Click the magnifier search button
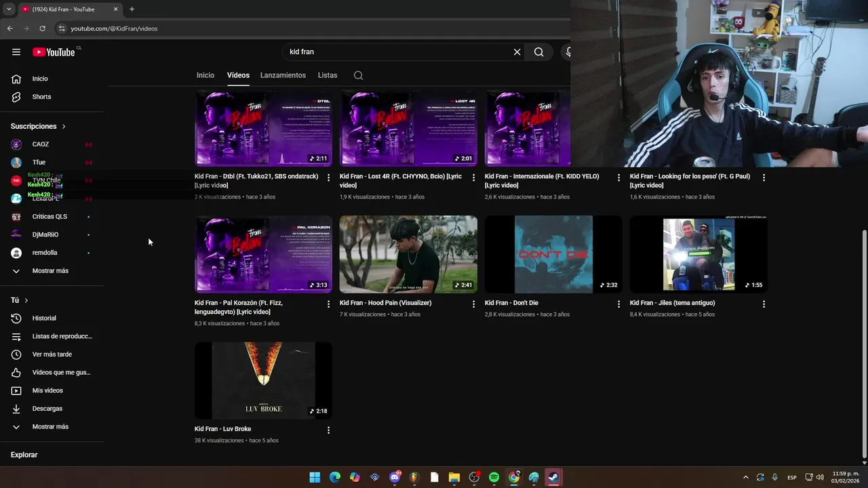The height and width of the screenshot is (488, 868). click(538, 52)
